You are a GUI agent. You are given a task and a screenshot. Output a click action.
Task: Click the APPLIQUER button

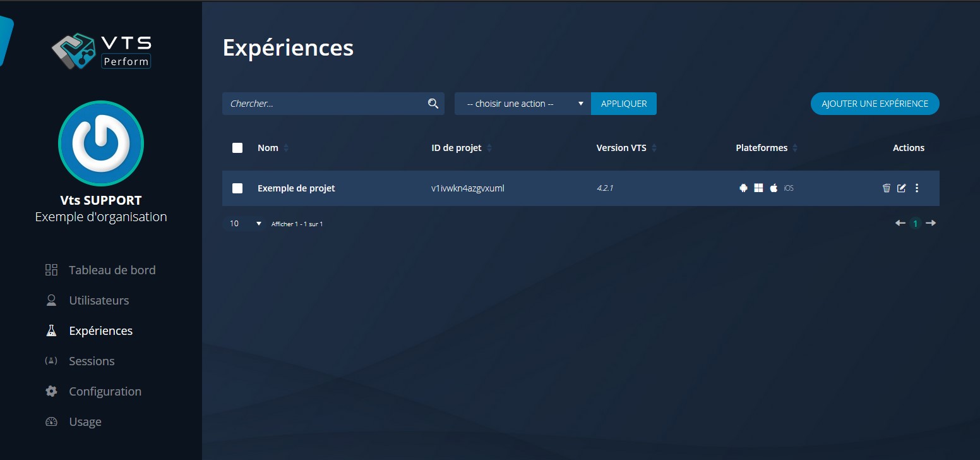pos(624,104)
